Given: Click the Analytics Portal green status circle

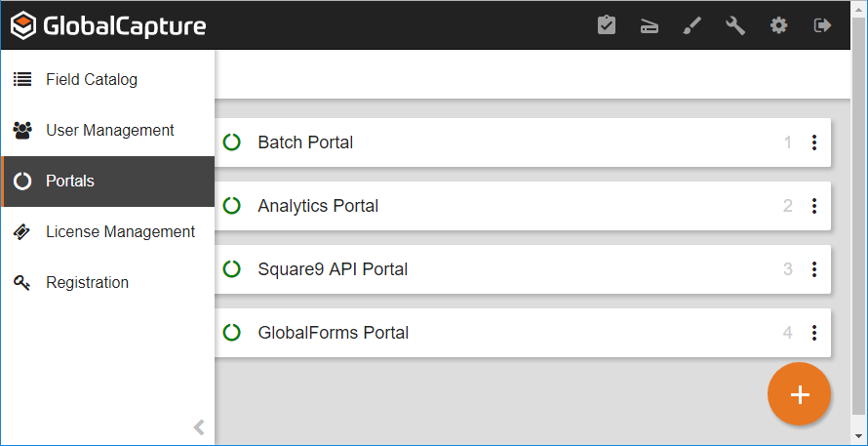Looking at the screenshot, I should [232, 206].
